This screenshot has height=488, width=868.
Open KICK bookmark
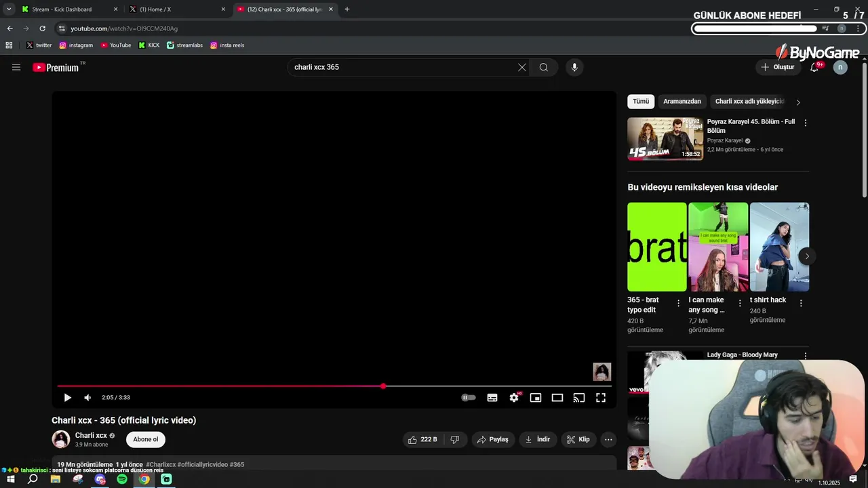tap(149, 45)
